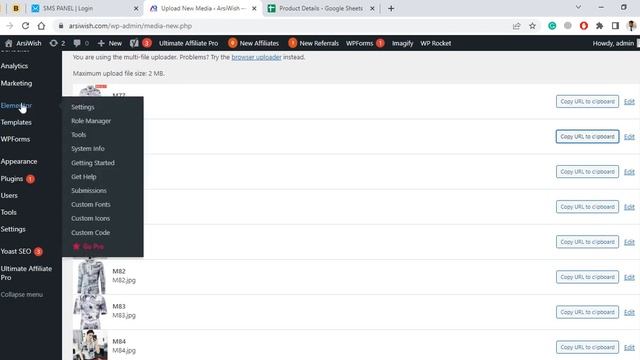
Task: Choose Get Help in Elementor submenu
Action: click(84, 177)
